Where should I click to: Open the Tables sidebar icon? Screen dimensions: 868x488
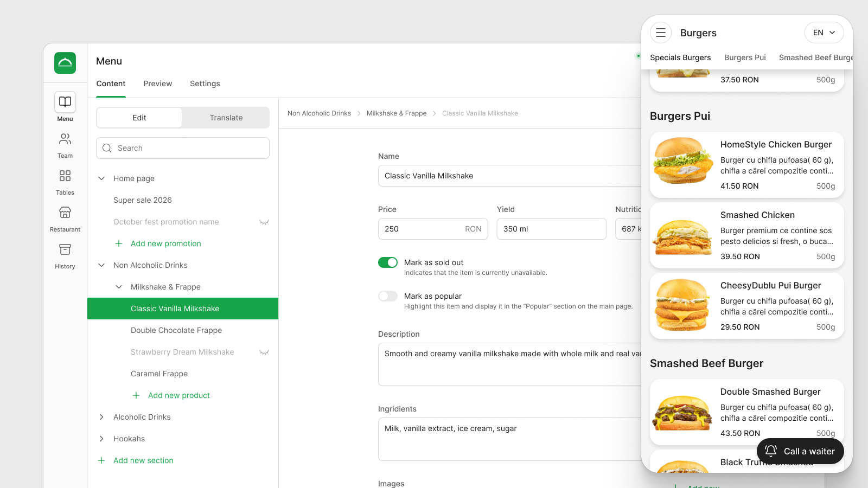point(65,176)
